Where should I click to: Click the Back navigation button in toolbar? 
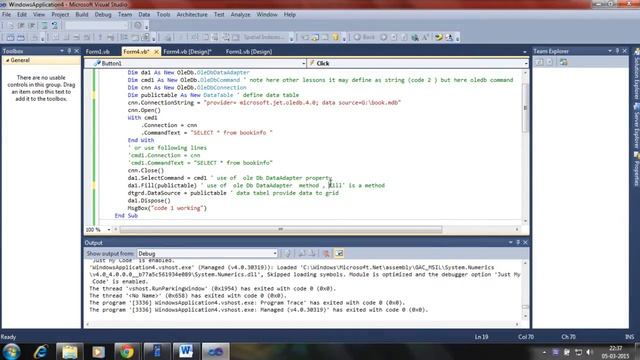coord(364,37)
